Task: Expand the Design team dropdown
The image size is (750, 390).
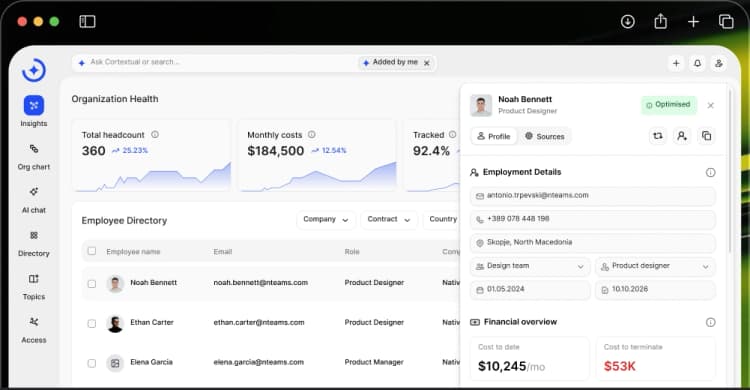Action: (529, 266)
